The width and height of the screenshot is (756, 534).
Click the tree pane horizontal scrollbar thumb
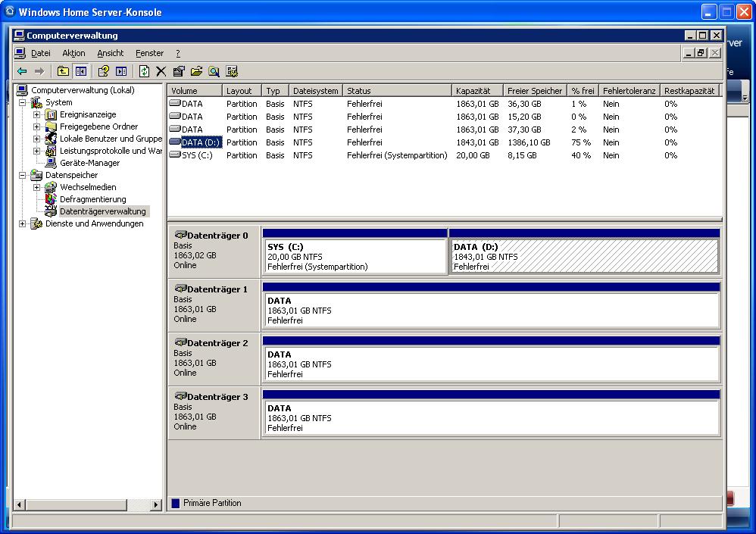77,505
